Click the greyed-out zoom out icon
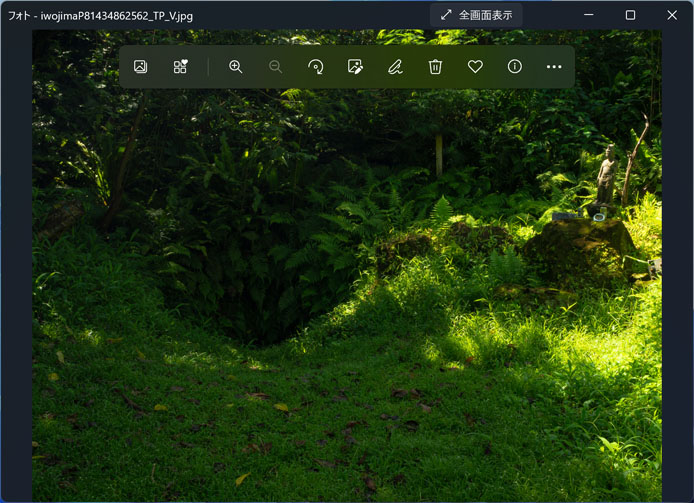Image resolution: width=694 pixels, height=503 pixels. (275, 66)
